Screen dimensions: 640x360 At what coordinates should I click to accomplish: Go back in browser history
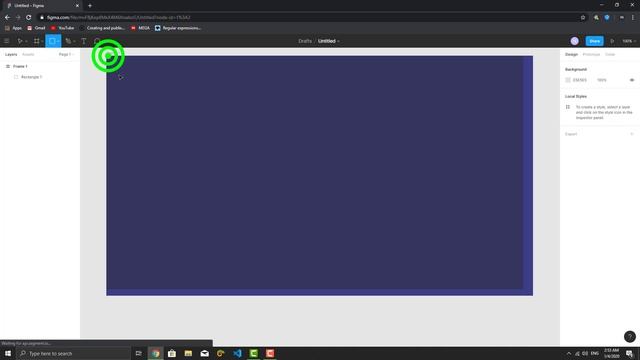pos(7,18)
